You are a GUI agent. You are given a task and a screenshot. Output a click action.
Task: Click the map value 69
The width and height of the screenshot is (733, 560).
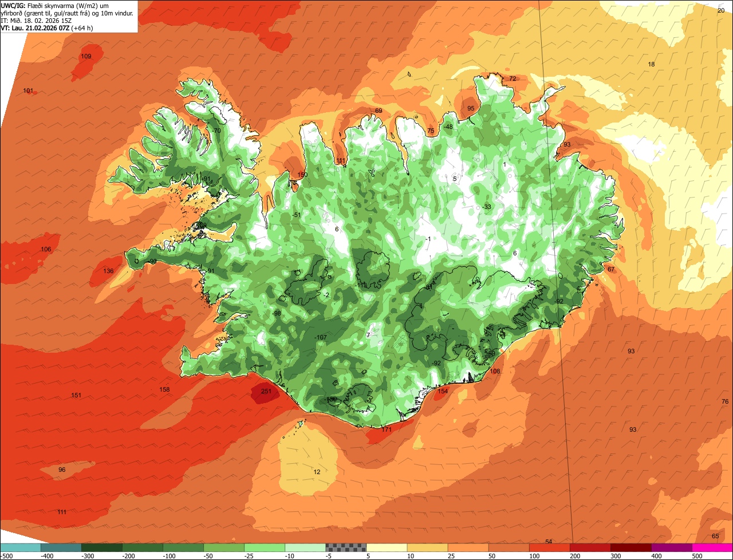pyautogui.click(x=379, y=111)
